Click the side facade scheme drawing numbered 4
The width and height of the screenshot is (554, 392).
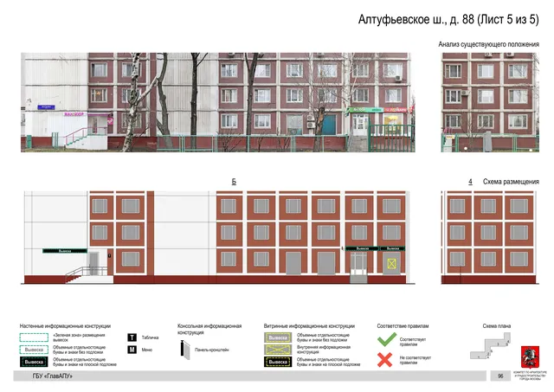(490, 237)
